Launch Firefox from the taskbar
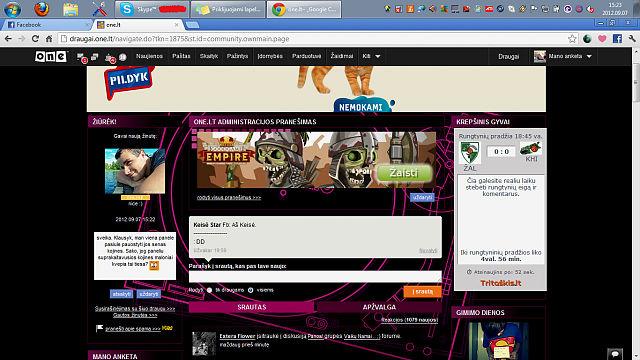Viewport: 640px width, 360px height. [42, 9]
